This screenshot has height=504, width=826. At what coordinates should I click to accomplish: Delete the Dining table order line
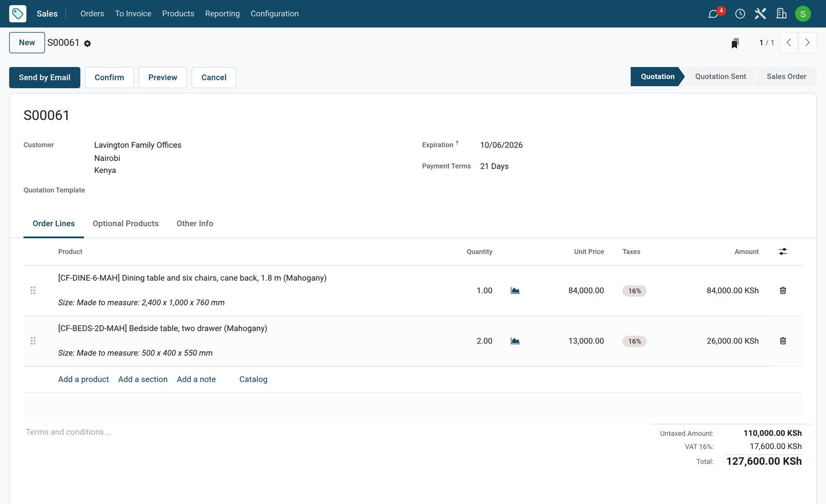[783, 290]
